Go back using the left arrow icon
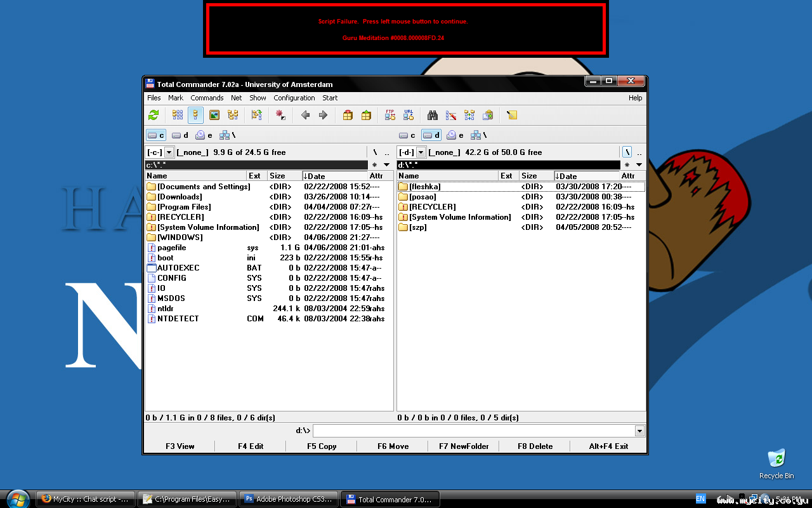 coord(305,115)
